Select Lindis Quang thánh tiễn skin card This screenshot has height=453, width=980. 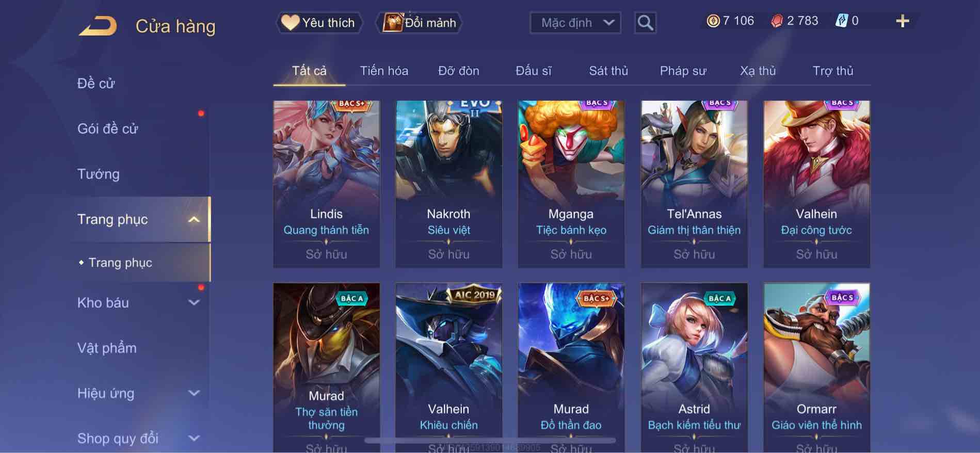point(326,184)
